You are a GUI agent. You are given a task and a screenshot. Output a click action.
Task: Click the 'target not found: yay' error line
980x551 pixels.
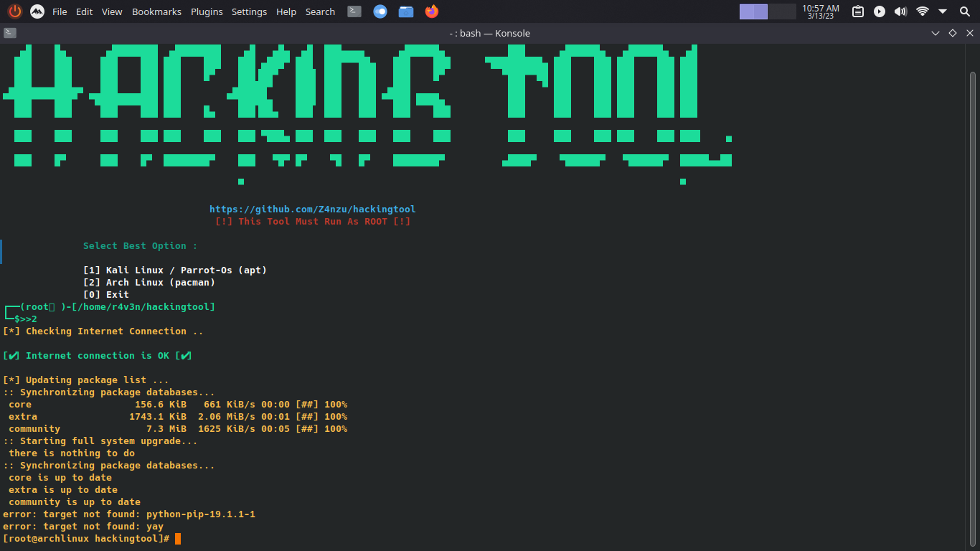click(83, 527)
